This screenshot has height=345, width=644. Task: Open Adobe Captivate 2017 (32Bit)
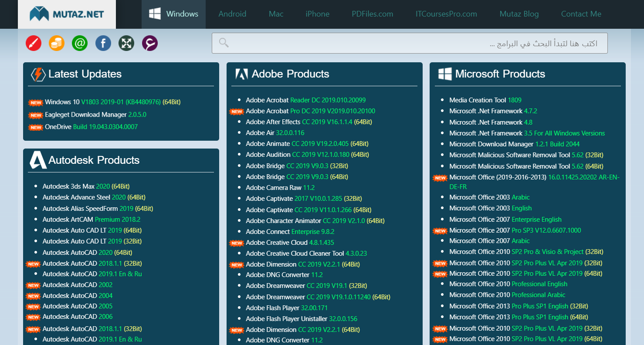point(304,199)
